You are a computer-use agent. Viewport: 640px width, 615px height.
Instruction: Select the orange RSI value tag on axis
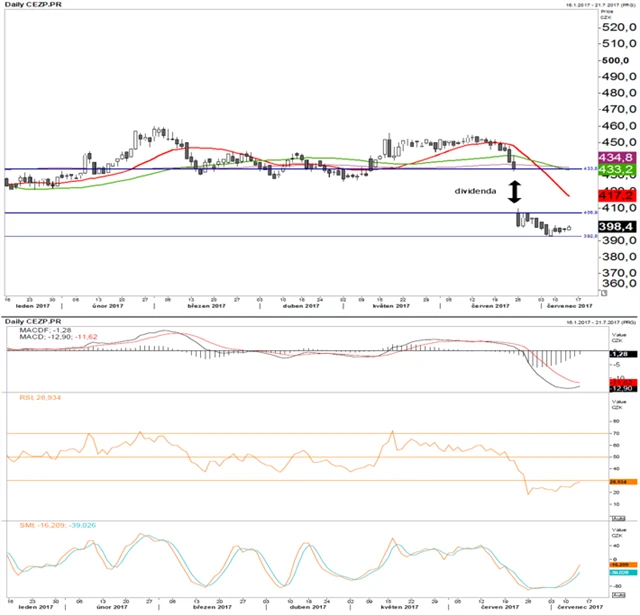tap(616, 482)
